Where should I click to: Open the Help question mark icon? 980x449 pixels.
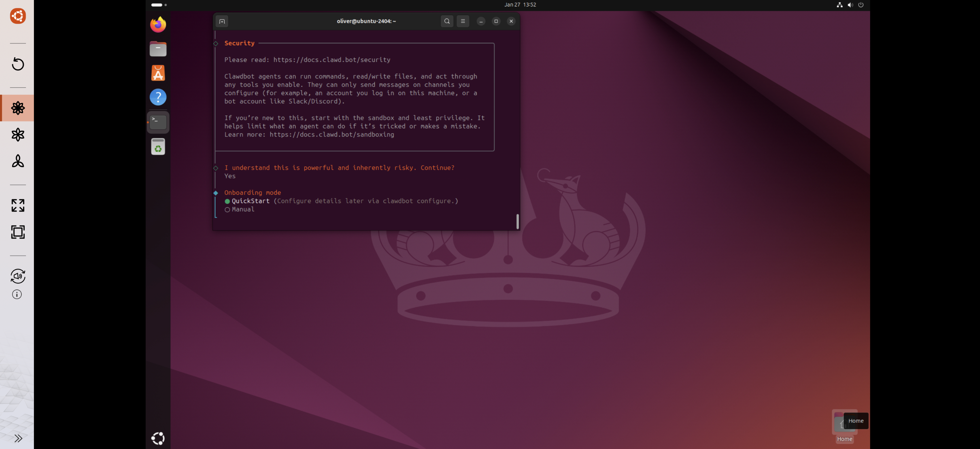coord(158,98)
